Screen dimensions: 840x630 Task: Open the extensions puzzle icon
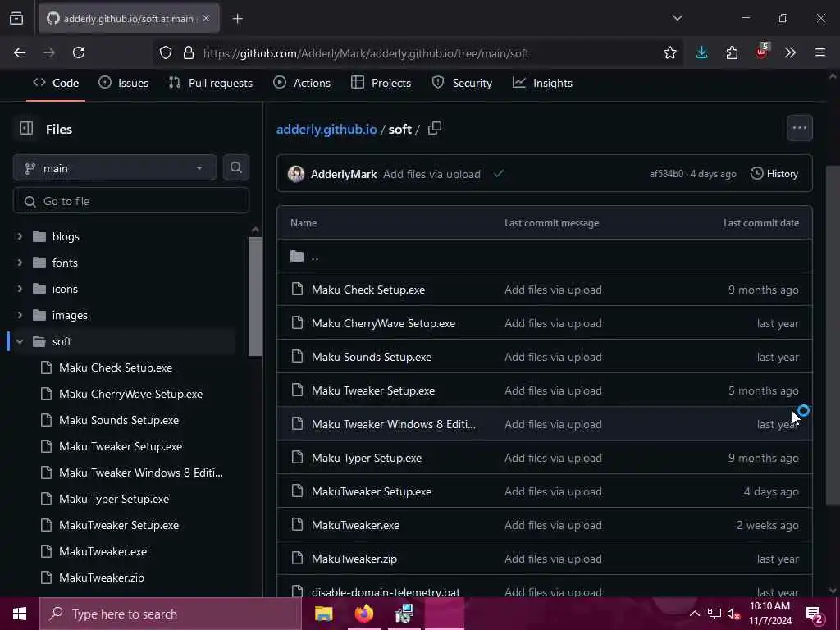point(732,52)
